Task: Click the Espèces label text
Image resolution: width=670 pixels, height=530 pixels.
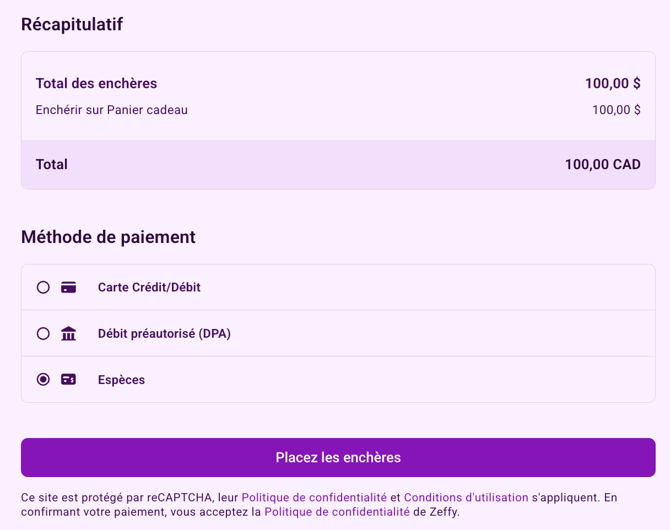Action: click(121, 380)
